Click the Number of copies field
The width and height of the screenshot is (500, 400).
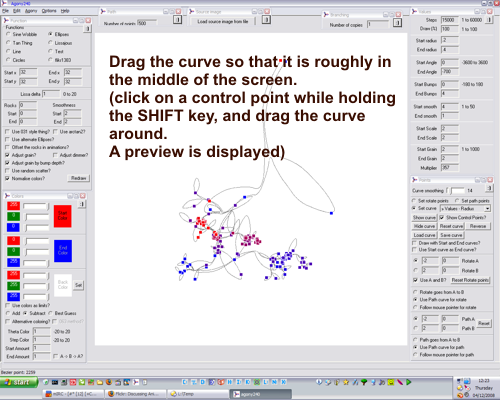[378, 25]
